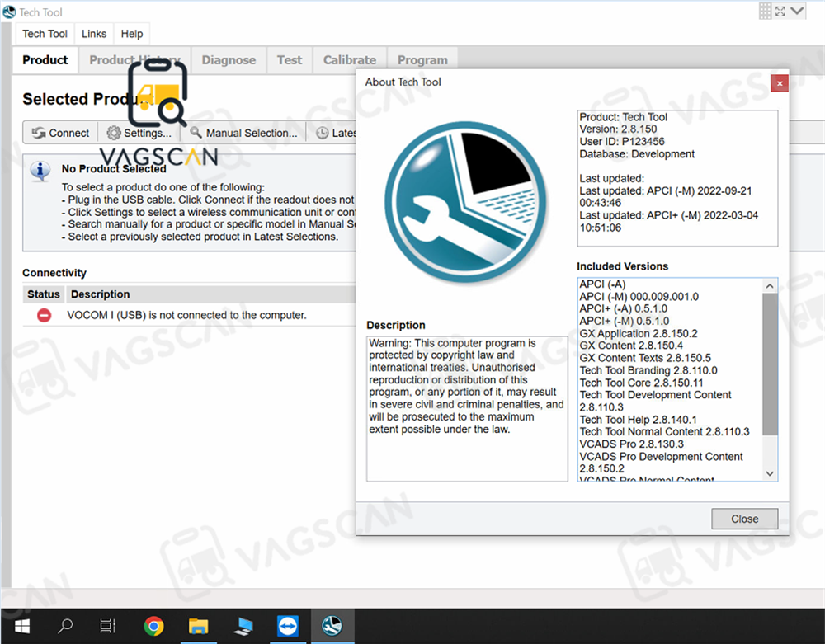Screen dimensions: 825x644
Task: Open the Tech Tool menu
Action: pyautogui.click(x=45, y=34)
